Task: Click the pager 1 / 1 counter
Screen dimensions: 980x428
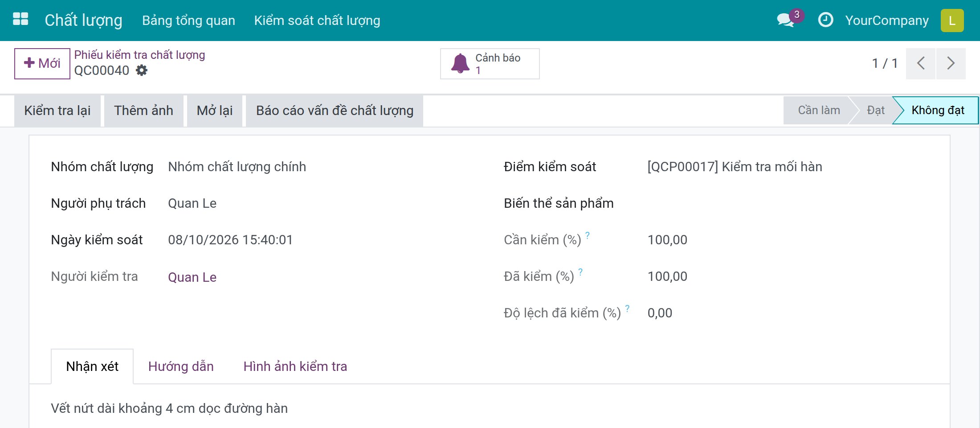Action: click(885, 63)
